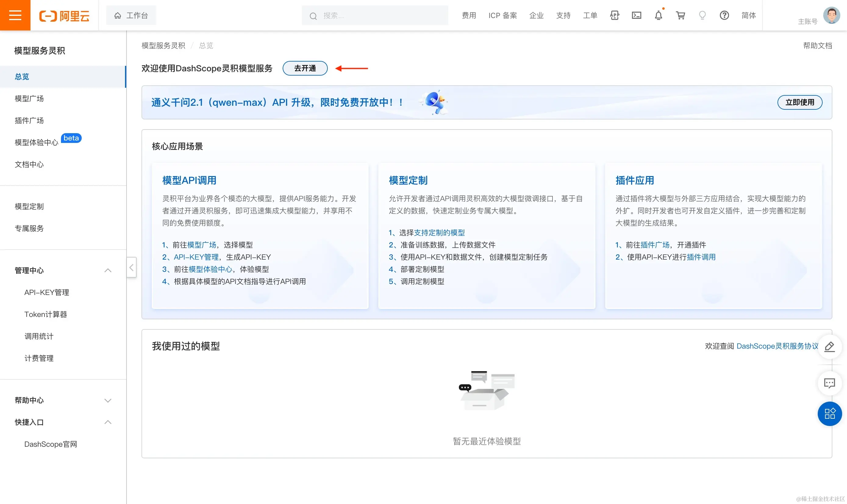Collapse the 管理中心 section
Viewport: 847px width, 504px height.
[x=108, y=270]
